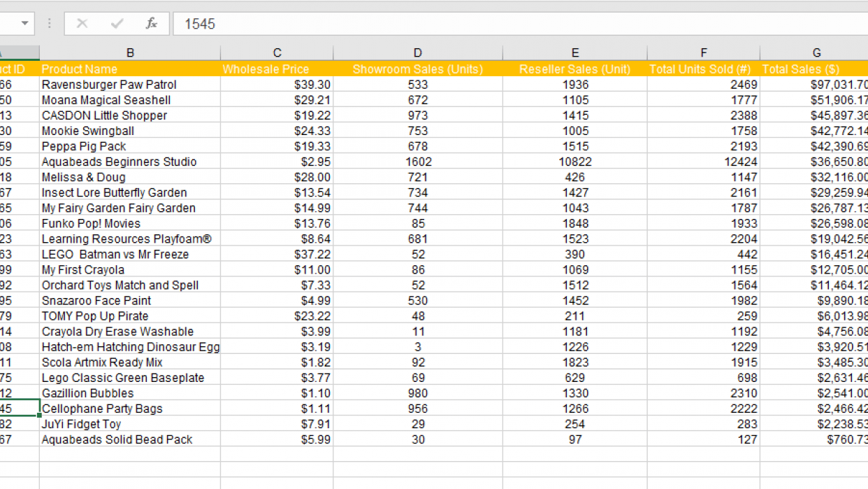This screenshot has width=868, height=489.
Task: Select the "Reseller Sales (Unit)" header cell
Action: 574,69
